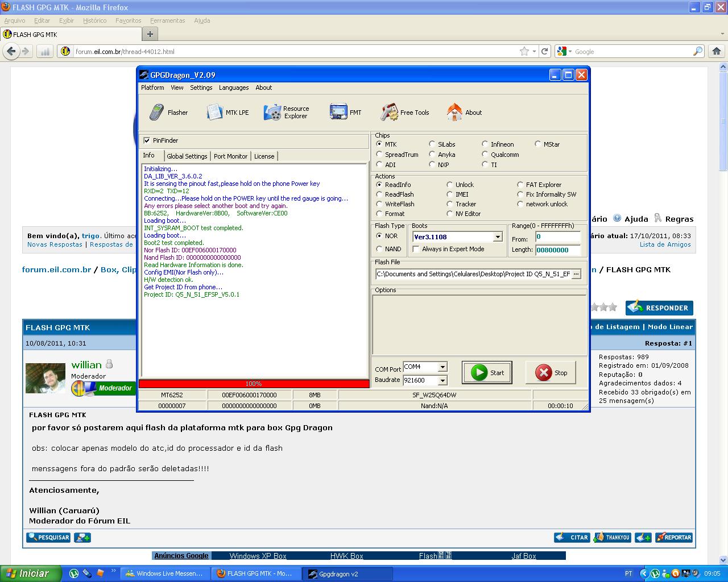
Task: Open the Lista de Amigos link
Action: pyautogui.click(x=665, y=244)
